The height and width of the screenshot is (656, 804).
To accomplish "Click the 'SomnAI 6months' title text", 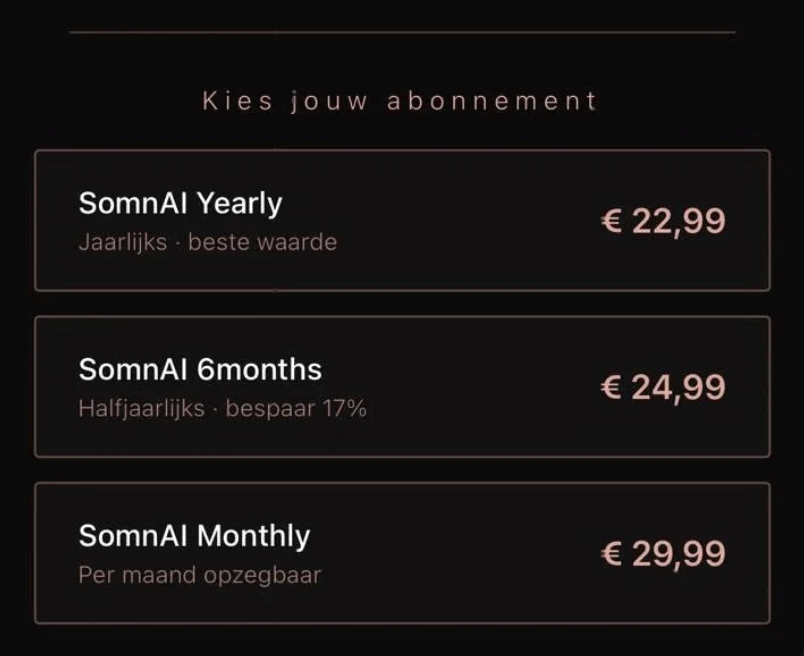I will tap(200, 369).
